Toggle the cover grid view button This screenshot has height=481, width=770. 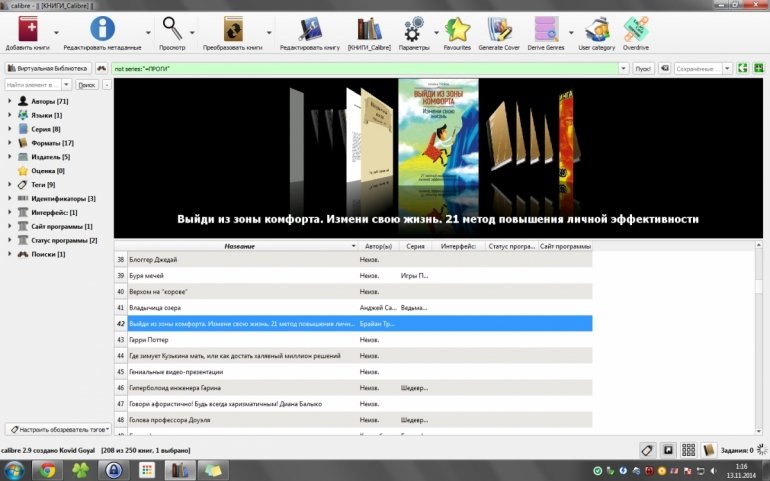click(x=688, y=450)
